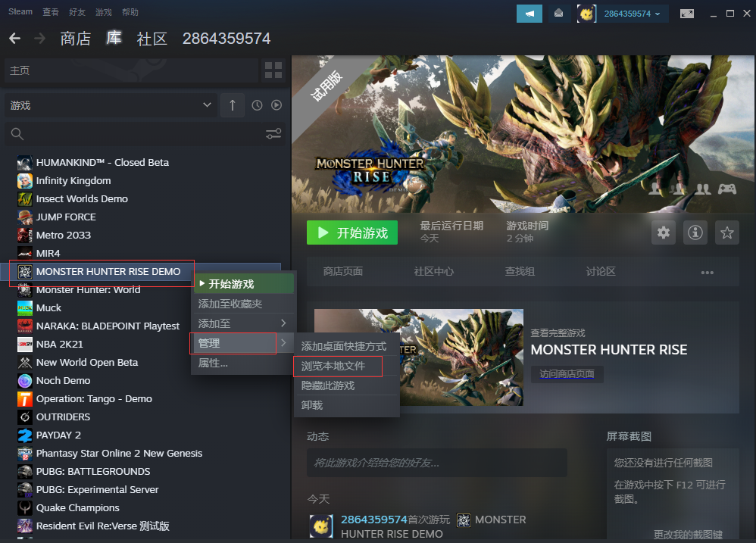The height and width of the screenshot is (543, 756).
Task: Select Metro 2033 in library
Action: tap(63, 235)
